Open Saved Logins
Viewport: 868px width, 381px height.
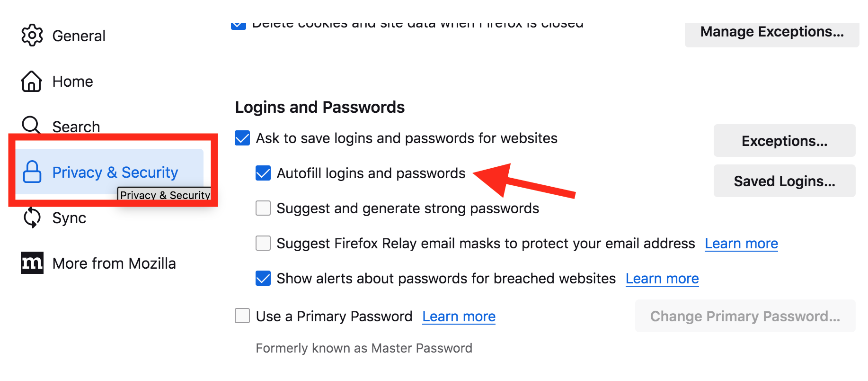click(x=784, y=181)
